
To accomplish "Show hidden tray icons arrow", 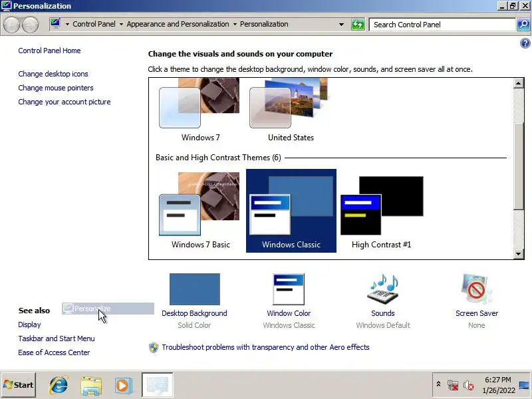I will click(x=438, y=384).
